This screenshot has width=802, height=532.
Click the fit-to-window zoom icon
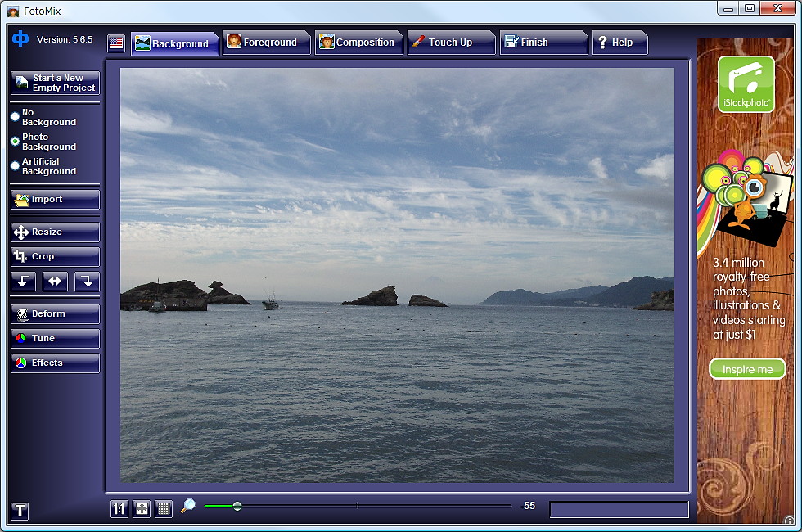[142, 509]
